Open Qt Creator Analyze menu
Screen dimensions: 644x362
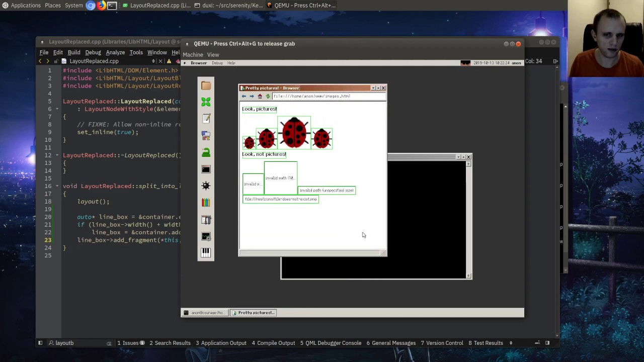(115, 52)
